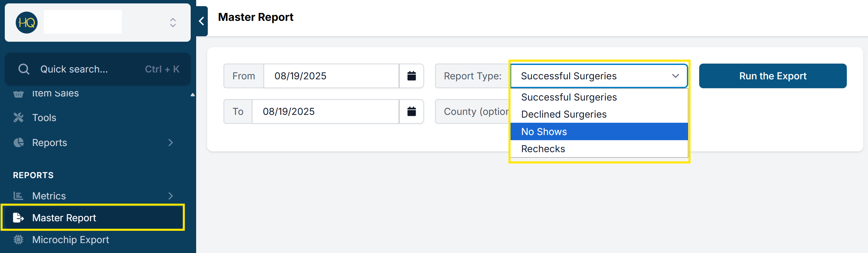Click the HQ logo icon

(27, 23)
